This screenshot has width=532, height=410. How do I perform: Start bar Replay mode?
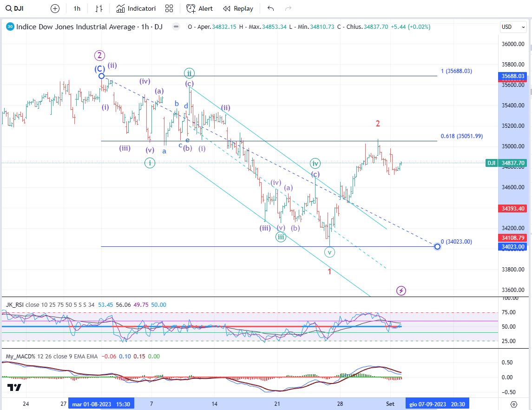point(238,8)
